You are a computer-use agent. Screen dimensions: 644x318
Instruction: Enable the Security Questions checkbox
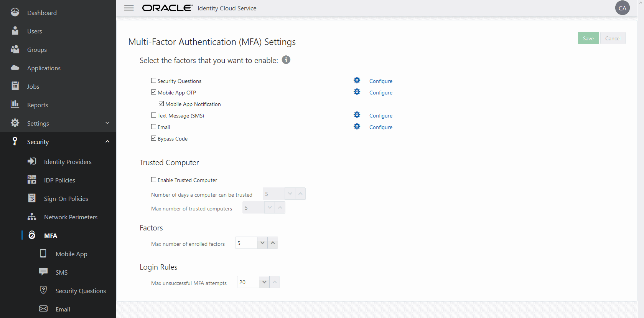154,81
